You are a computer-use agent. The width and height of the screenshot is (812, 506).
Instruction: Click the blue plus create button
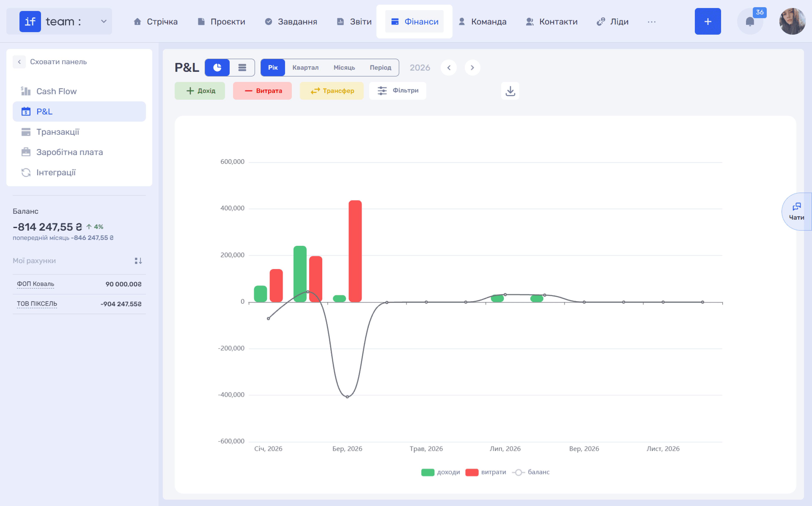click(708, 21)
